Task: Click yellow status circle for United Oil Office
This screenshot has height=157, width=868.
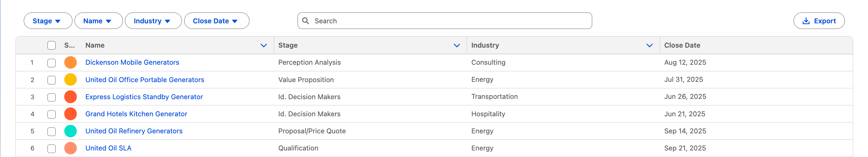Action: click(71, 80)
